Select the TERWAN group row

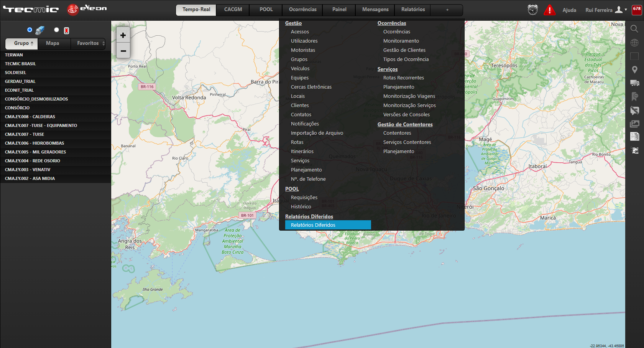tap(56, 55)
